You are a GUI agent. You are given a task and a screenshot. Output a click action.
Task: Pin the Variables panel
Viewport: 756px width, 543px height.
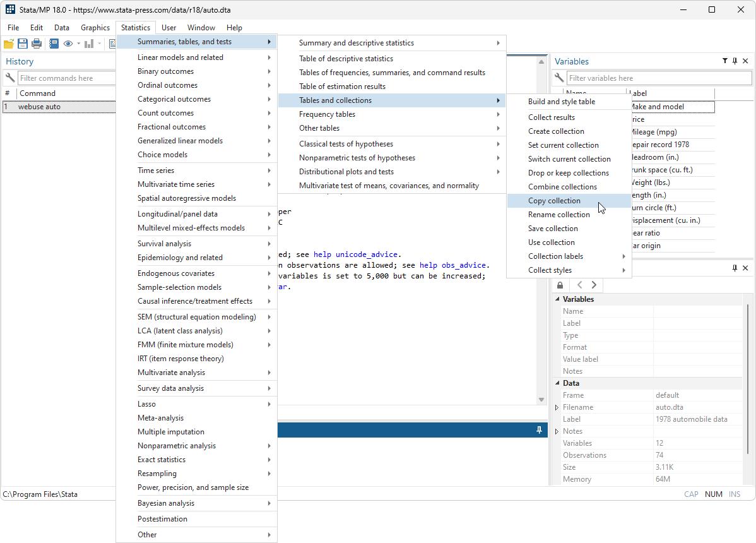(735, 61)
